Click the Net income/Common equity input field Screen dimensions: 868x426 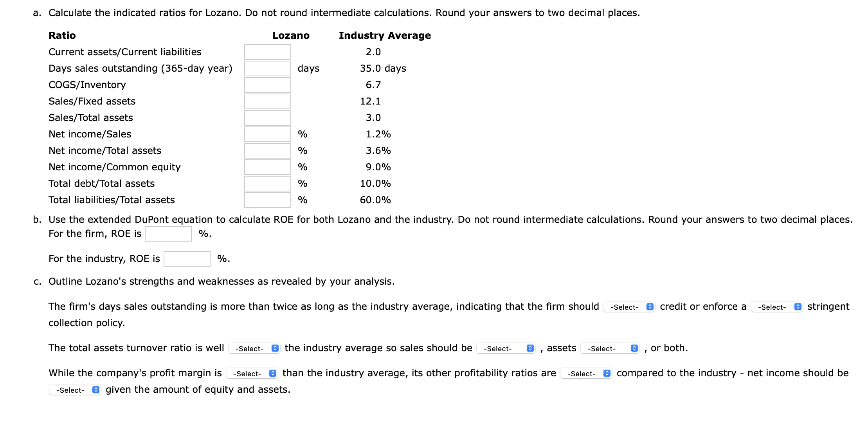pyautogui.click(x=267, y=167)
